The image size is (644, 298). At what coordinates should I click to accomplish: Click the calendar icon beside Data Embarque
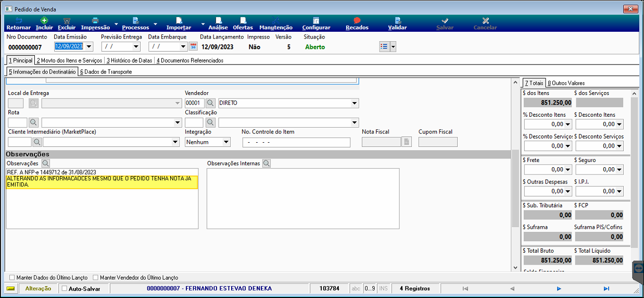pos(193,46)
